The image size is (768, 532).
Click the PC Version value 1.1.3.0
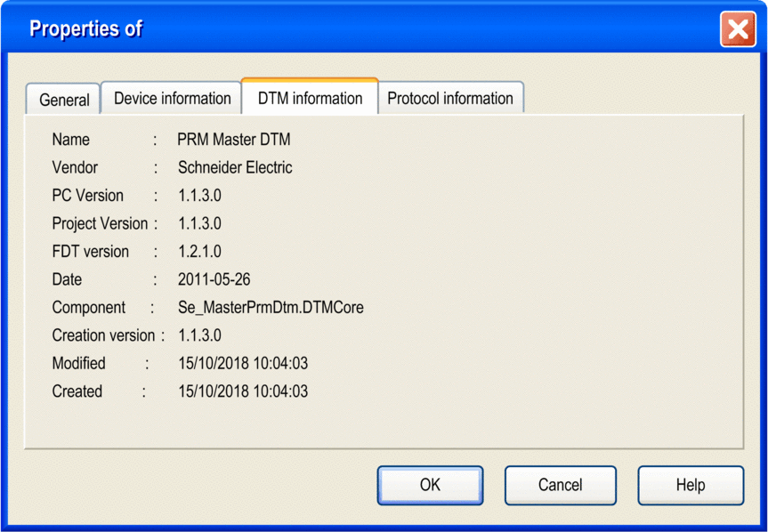199,196
